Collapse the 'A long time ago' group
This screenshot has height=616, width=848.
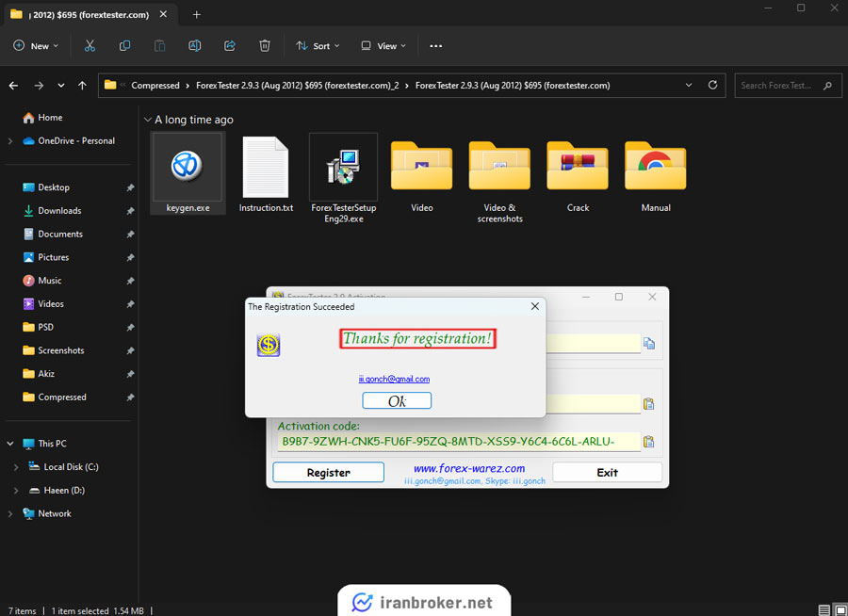click(147, 120)
